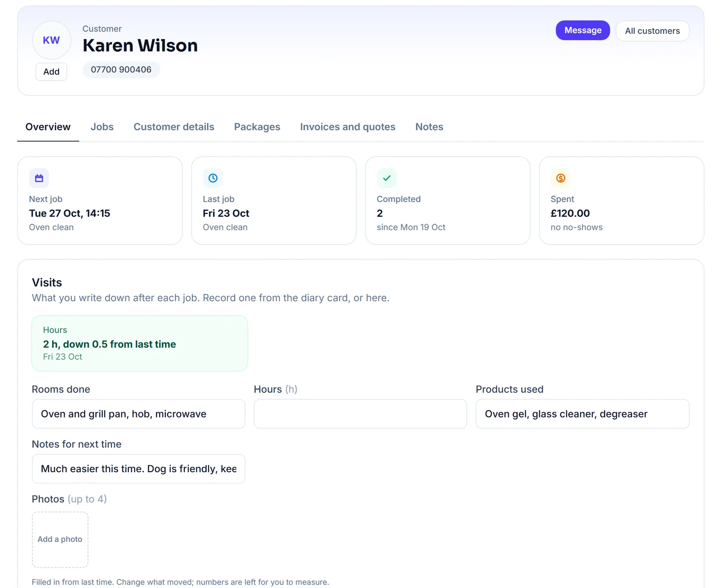Click the calendar icon on Next job card
The height and width of the screenshot is (588, 721).
[39, 178]
